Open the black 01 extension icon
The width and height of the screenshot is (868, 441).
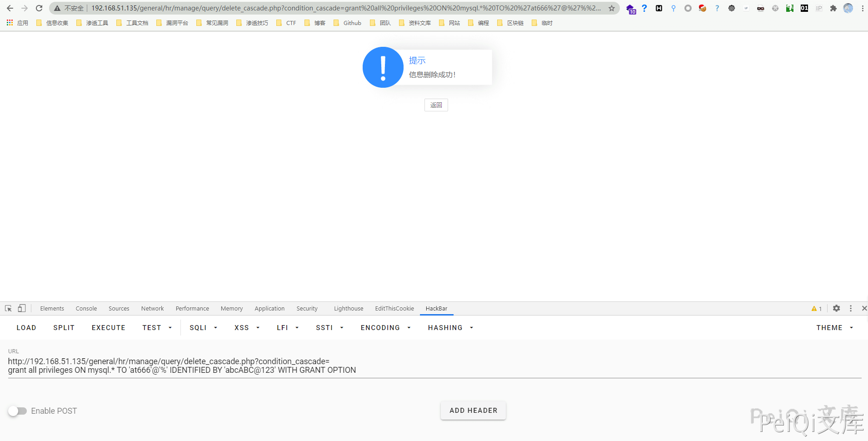coord(804,8)
